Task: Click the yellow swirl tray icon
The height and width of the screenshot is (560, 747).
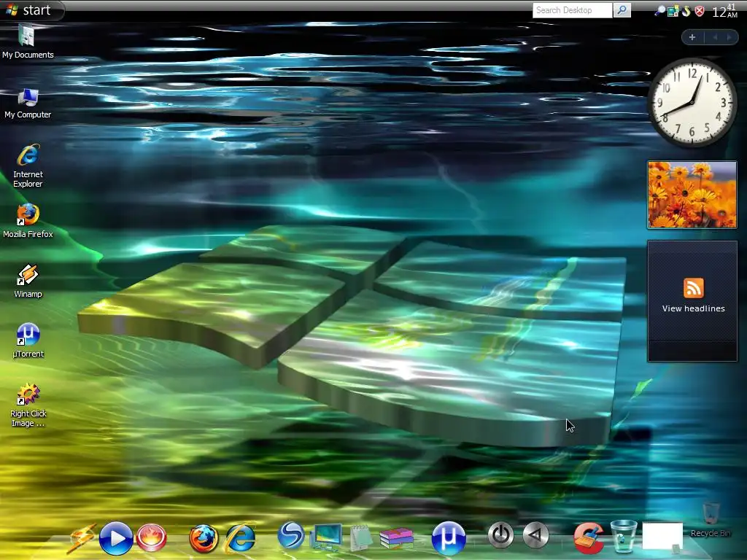Action: (686, 11)
